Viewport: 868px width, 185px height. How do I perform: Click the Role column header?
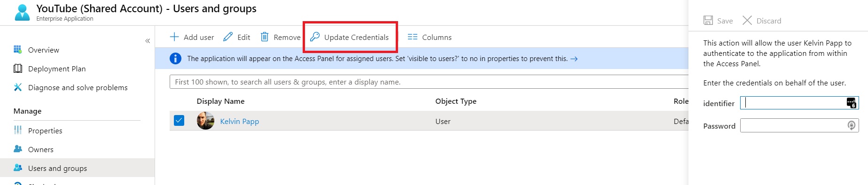(681, 101)
